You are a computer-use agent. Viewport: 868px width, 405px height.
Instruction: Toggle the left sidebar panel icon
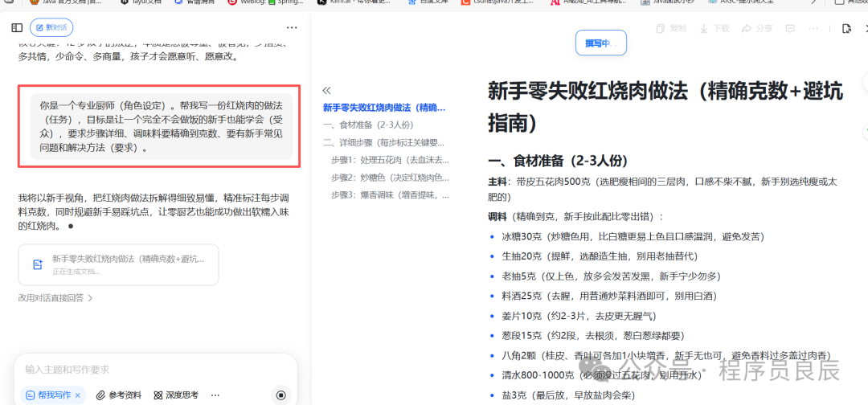coord(17,27)
